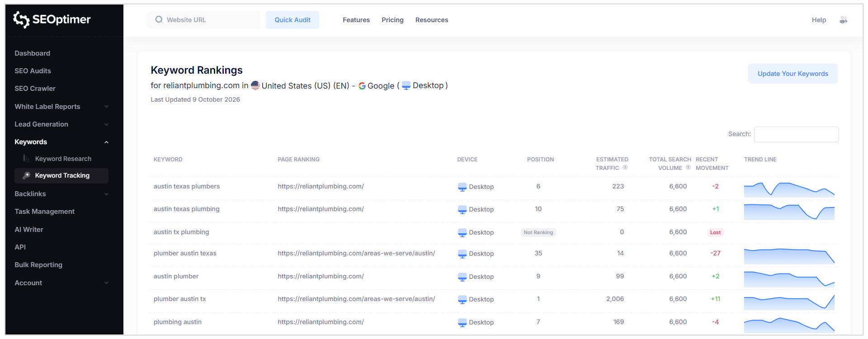
Task: Click the Estimated Traffic info icon
Action: 625,167
